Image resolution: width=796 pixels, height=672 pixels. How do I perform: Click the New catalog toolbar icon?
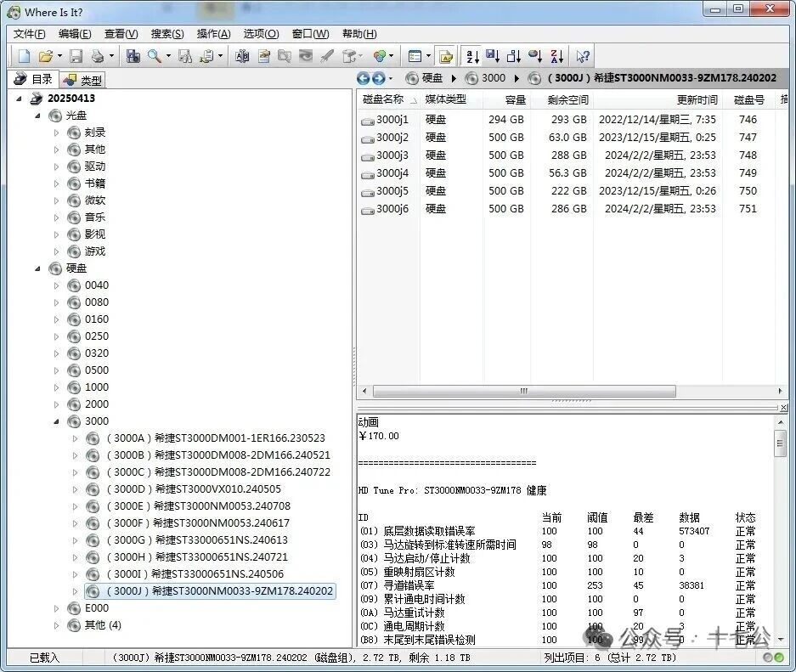click(x=24, y=56)
